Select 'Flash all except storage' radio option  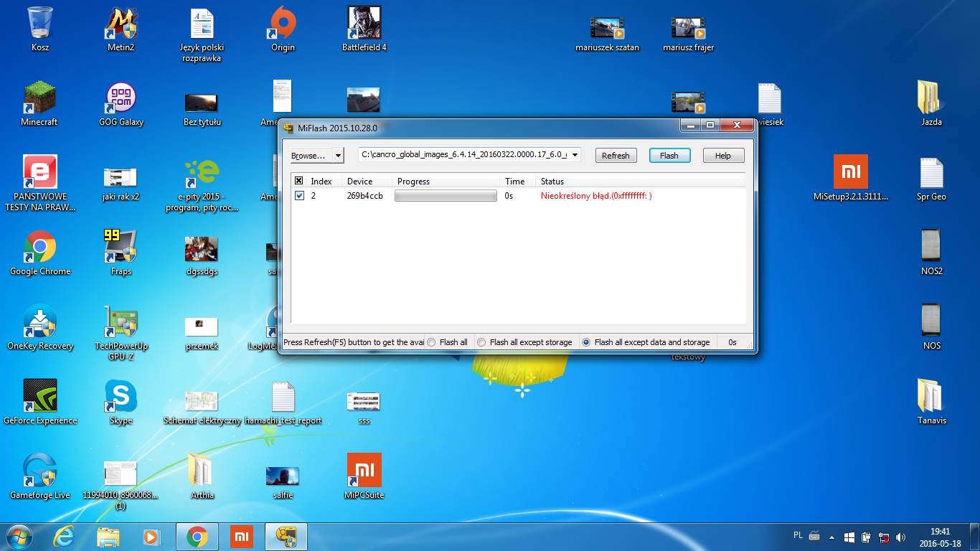tap(481, 342)
